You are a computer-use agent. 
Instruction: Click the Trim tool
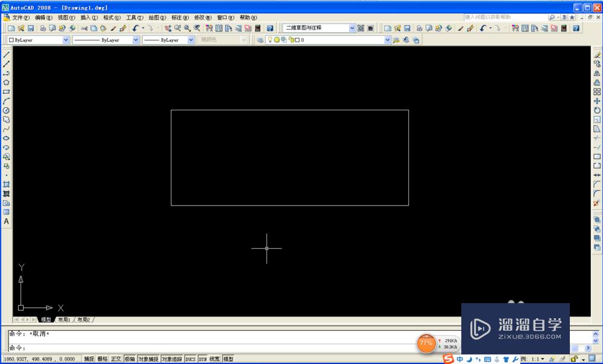click(597, 138)
